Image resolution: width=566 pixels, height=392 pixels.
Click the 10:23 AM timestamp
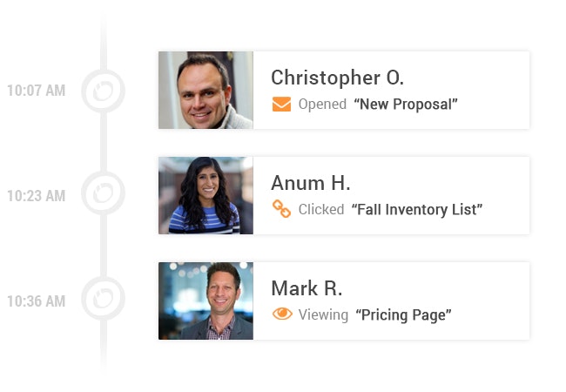click(x=37, y=196)
